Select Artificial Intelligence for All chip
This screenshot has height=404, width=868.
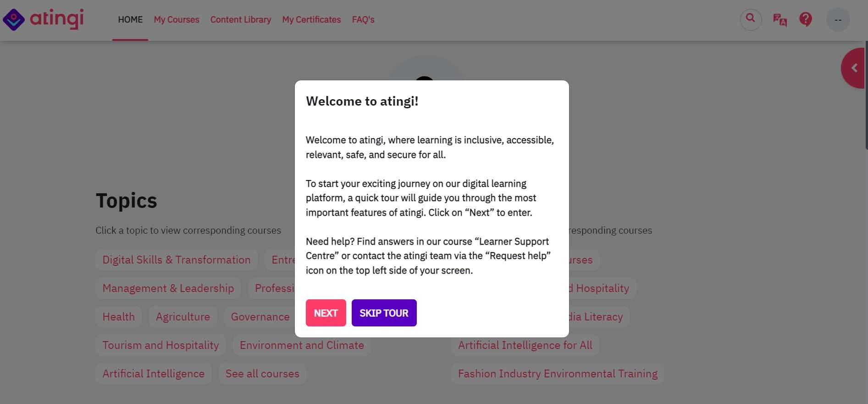(525, 345)
